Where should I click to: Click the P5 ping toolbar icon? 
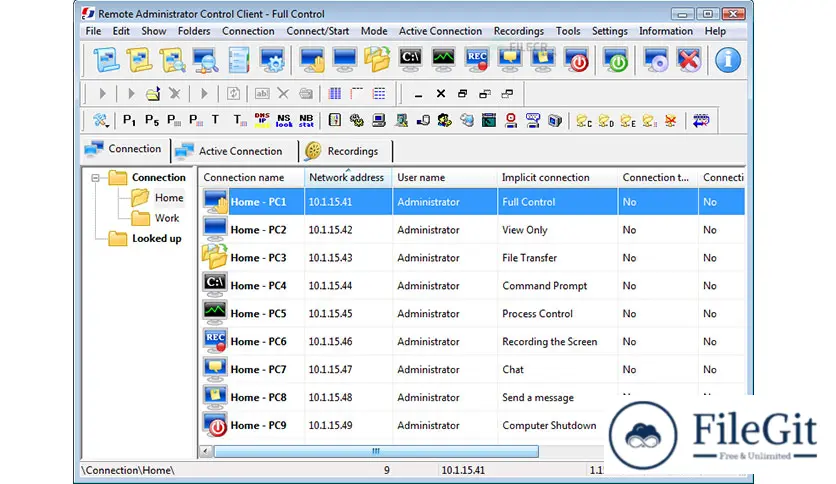tap(151, 120)
